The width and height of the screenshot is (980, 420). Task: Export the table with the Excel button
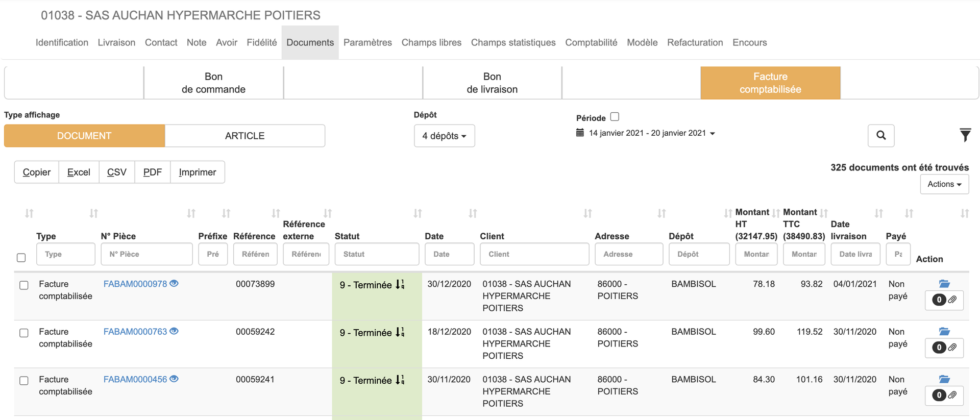(79, 172)
